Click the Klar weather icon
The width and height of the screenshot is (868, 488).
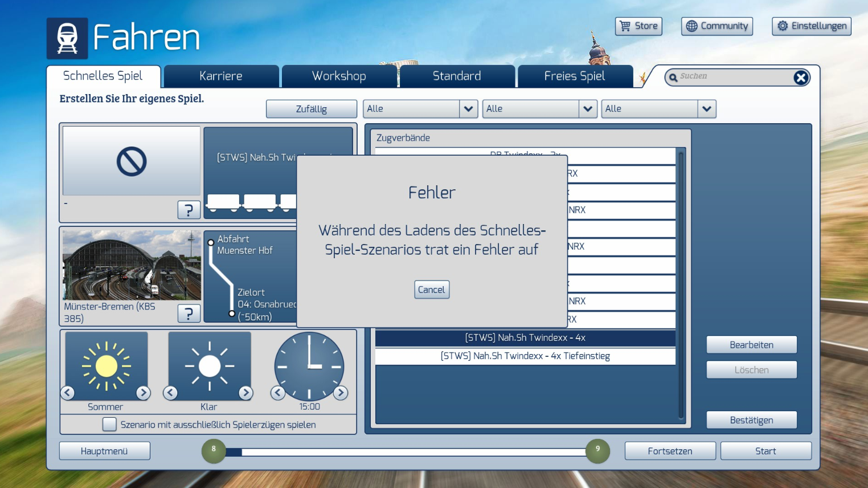(x=210, y=366)
